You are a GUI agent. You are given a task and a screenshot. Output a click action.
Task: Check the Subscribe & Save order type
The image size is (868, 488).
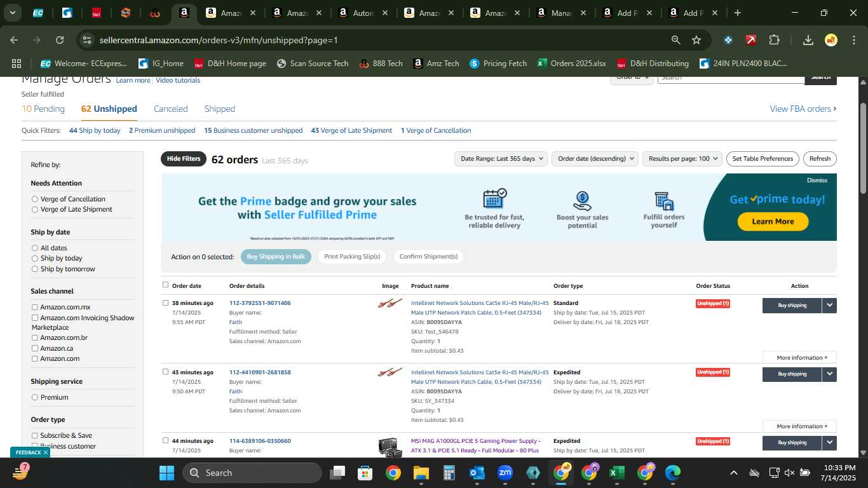point(35,435)
